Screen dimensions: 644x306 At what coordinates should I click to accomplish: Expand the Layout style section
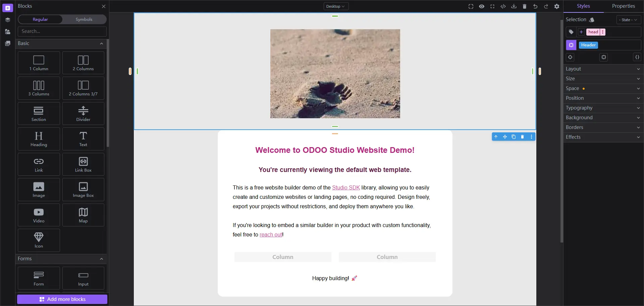pos(603,69)
